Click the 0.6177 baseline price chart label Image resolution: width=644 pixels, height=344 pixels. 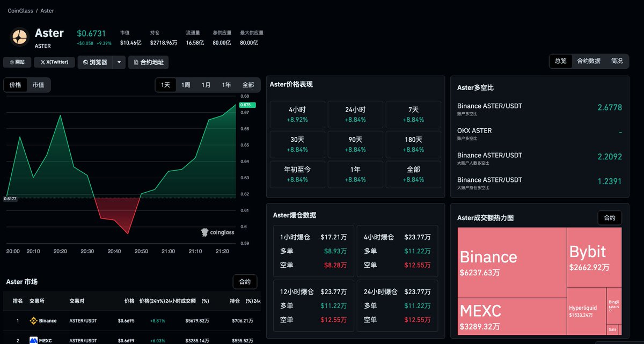click(x=10, y=199)
